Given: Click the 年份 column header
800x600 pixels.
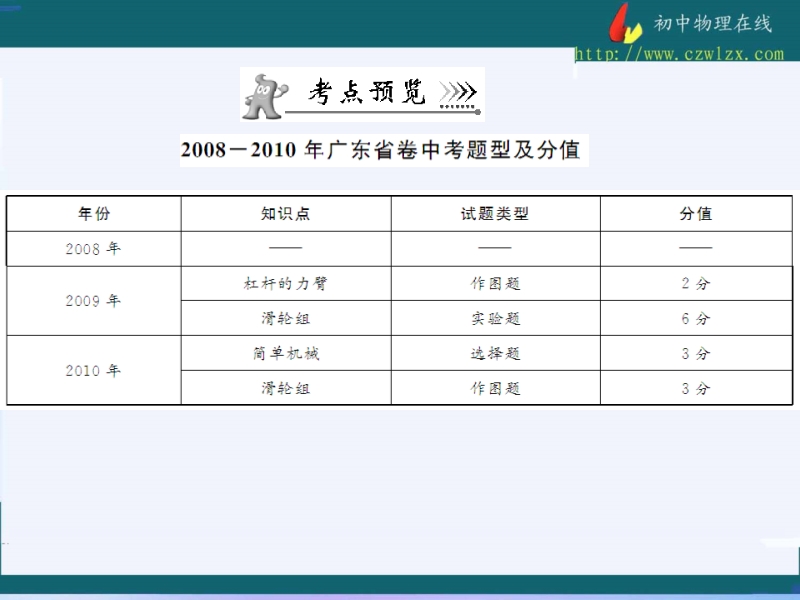Looking at the screenshot, I should pyautogui.click(x=94, y=214).
